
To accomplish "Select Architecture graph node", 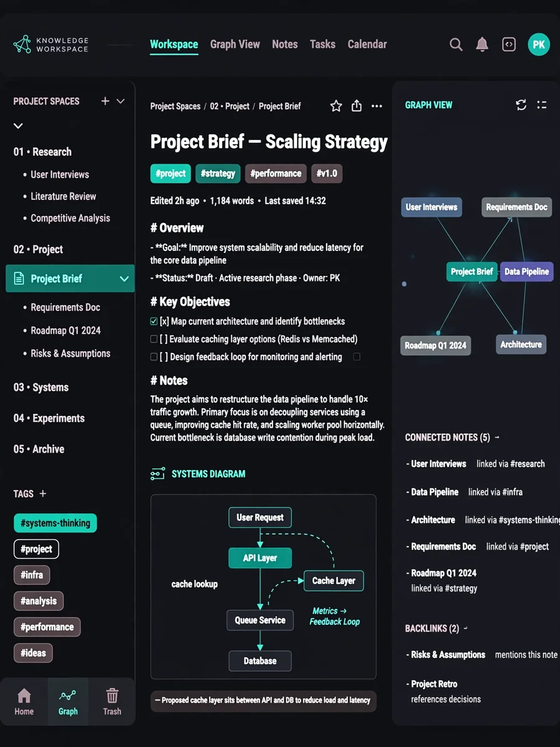I will point(521,344).
